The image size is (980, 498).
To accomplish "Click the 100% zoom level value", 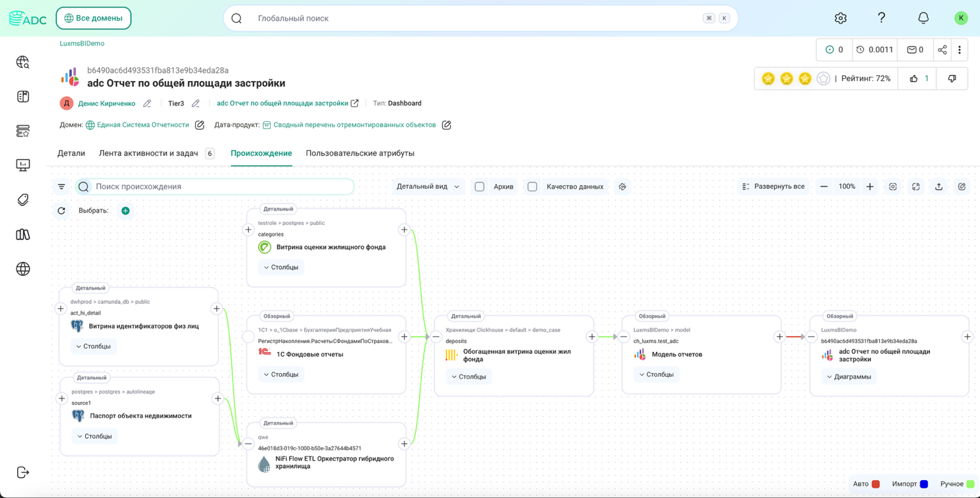I will (847, 187).
